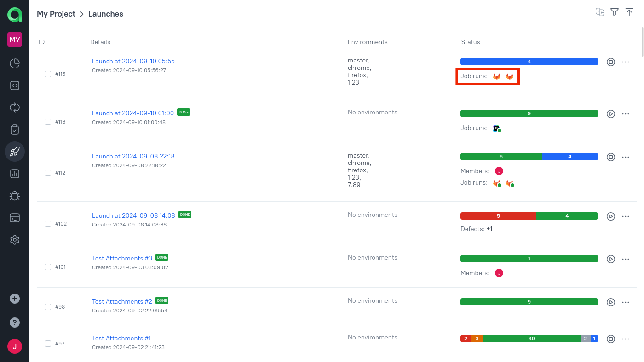Open more options menu for launch #101

(x=626, y=259)
